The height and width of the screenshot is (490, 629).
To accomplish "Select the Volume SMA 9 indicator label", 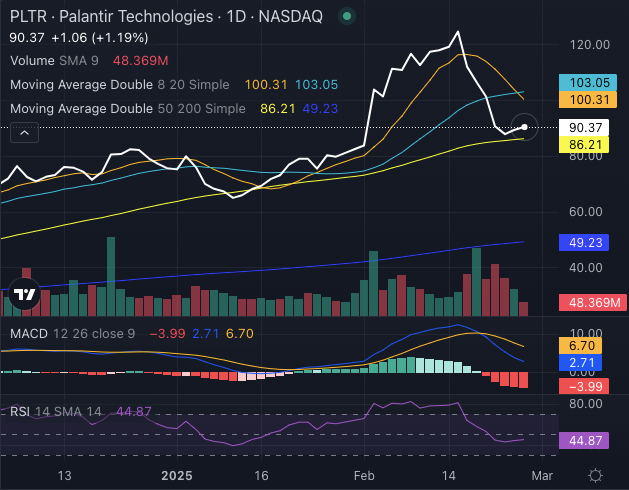I will (54, 61).
